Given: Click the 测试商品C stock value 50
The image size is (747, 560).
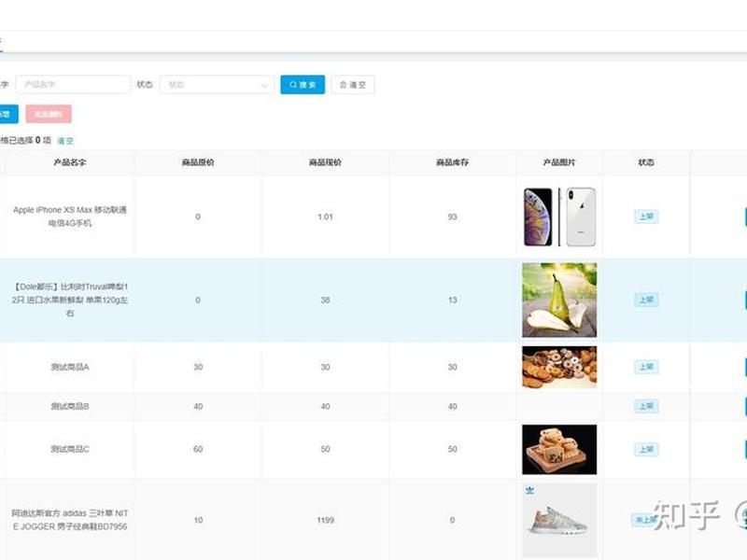Looking at the screenshot, I should tap(452, 449).
